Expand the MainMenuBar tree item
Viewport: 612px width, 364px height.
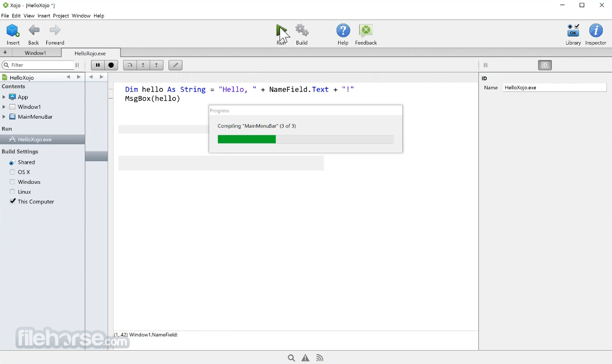(4, 117)
